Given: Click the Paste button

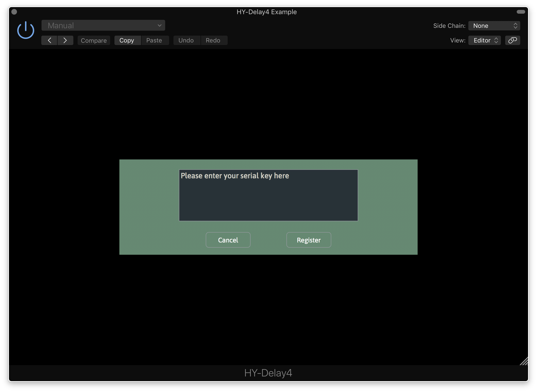Looking at the screenshot, I should pos(154,40).
